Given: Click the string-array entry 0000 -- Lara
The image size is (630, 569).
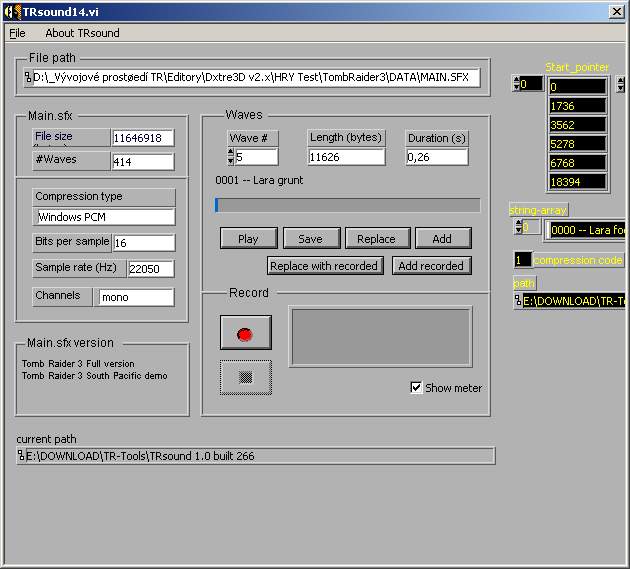Looking at the screenshot, I should [x=587, y=230].
